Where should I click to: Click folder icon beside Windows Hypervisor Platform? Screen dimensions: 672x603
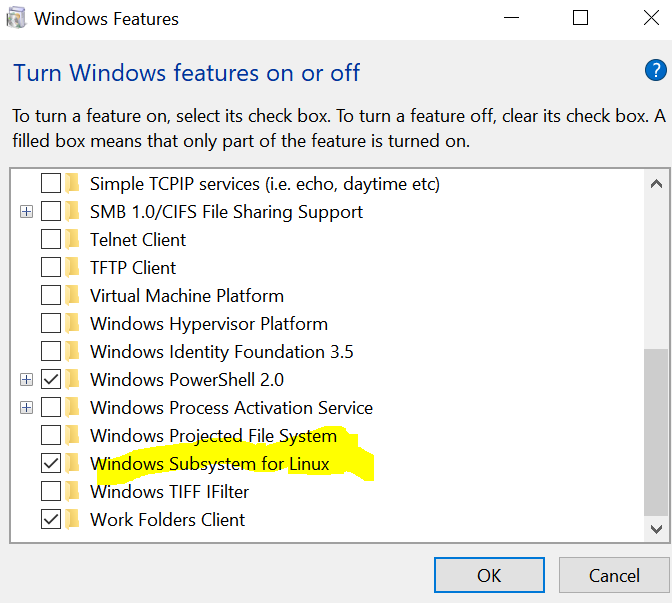[x=72, y=324]
